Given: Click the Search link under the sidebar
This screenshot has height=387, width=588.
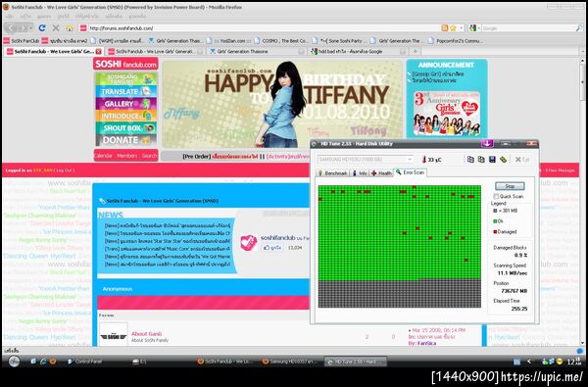Looking at the screenshot, I should [x=149, y=156].
